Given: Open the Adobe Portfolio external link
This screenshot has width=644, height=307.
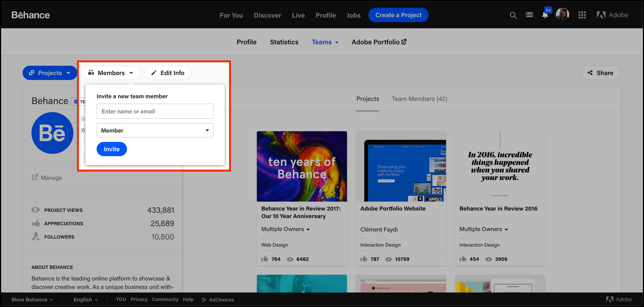Looking at the screenshot, I should point(379,42).
